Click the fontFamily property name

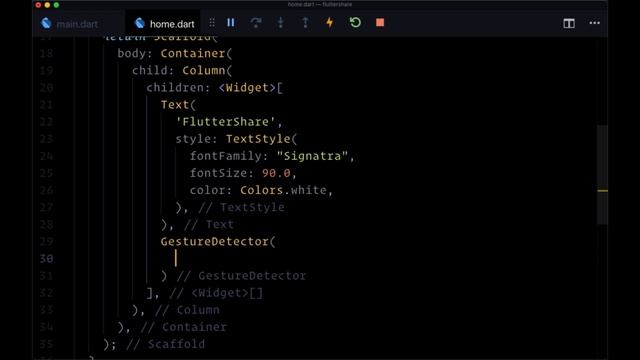(226, 156)
